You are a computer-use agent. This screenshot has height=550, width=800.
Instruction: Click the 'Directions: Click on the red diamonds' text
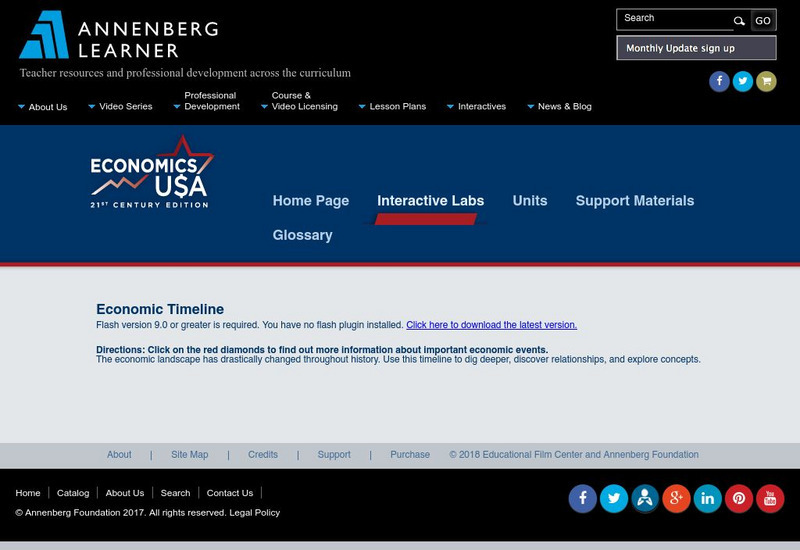pyautogui.click(x=322, y=350)
